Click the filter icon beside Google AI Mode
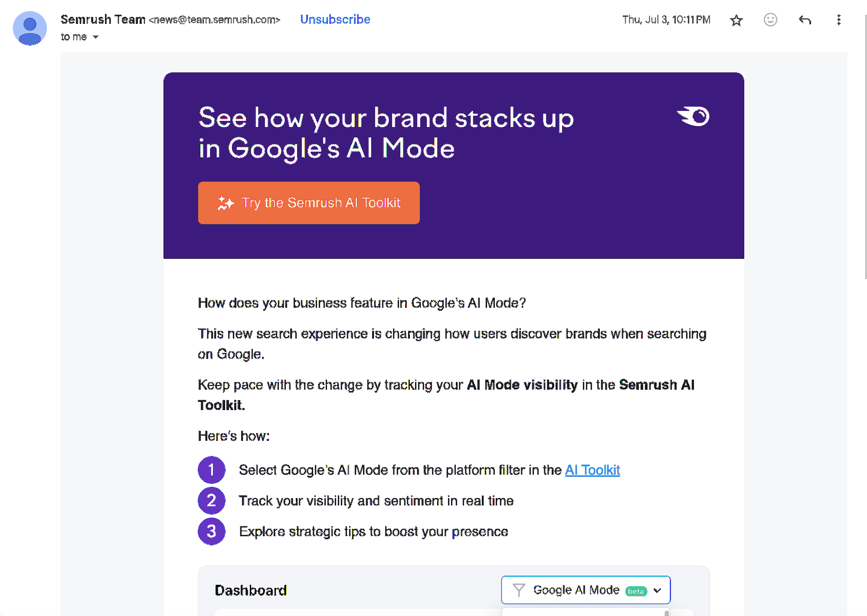 click(519, 590)
